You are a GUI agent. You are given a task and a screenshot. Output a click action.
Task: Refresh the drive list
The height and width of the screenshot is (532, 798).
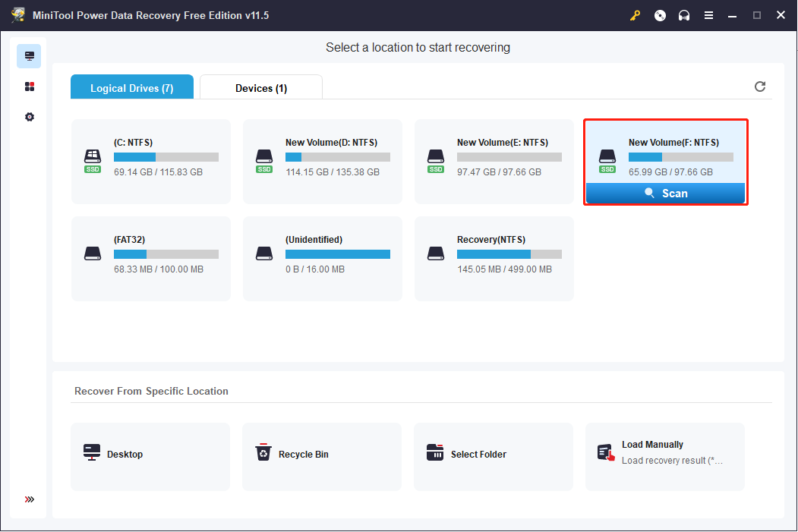pyautogui.click(x=760, y=87)
